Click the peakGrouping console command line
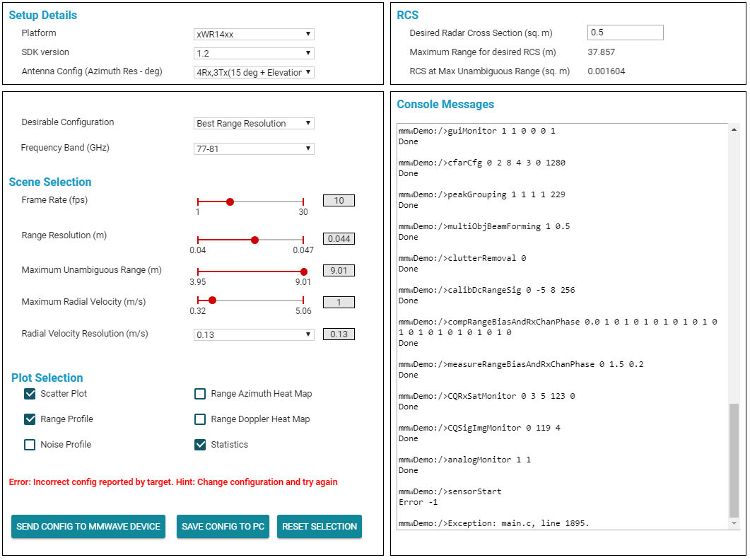 481,194
